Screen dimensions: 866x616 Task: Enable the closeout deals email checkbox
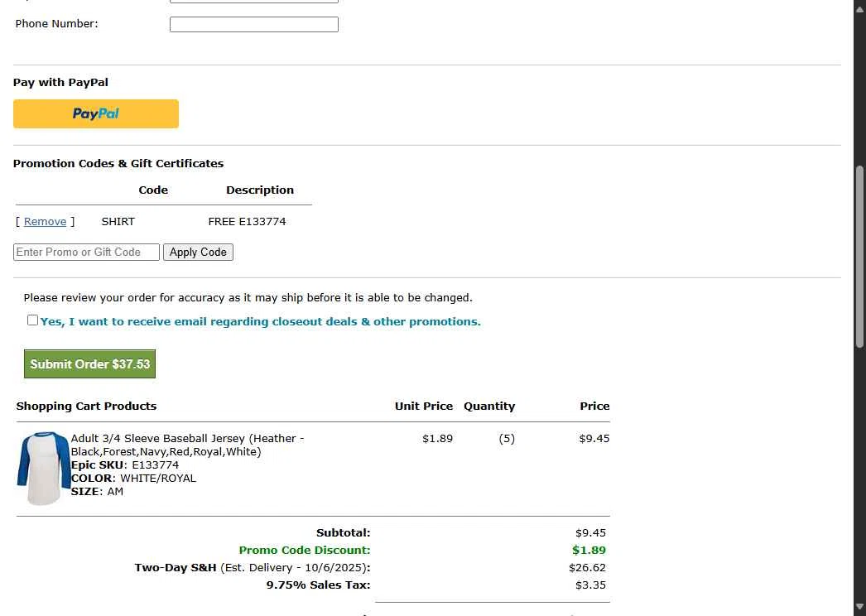(32, 320)
